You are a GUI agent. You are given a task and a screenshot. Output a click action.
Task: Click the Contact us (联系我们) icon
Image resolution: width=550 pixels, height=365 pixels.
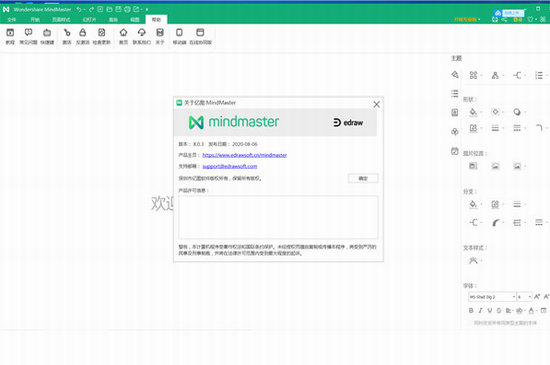(142, 36)
